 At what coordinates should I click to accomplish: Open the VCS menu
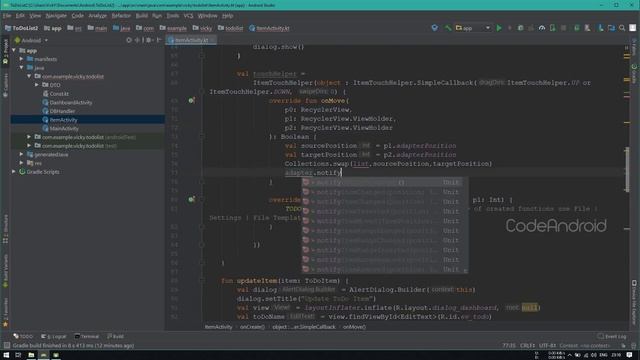188,16
